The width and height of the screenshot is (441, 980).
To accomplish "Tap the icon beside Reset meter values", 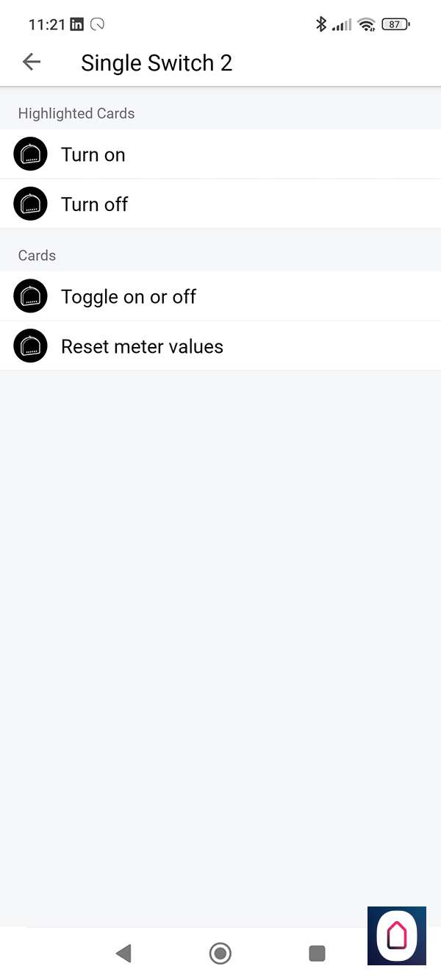I will click(30, 346).
